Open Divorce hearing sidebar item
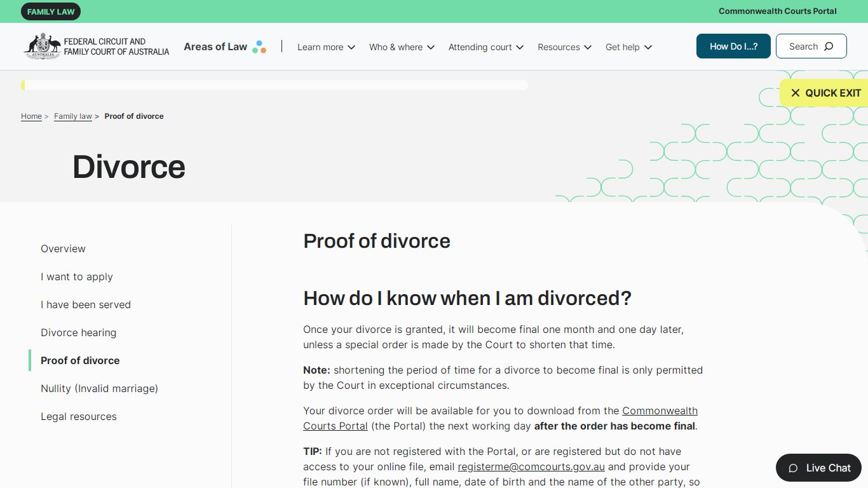This screenshot has width=868, height=488. pyautogui.click(x=78, y=332)
